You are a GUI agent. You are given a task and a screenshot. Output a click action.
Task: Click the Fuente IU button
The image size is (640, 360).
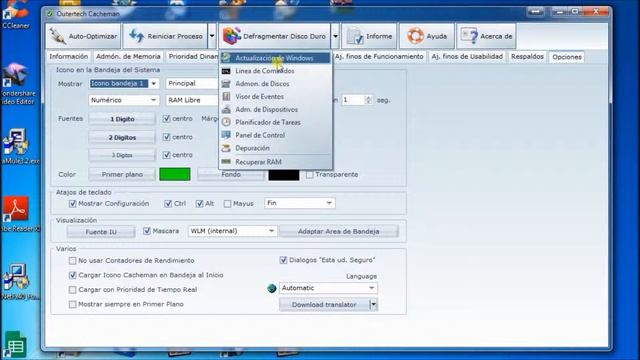[101, 232]
